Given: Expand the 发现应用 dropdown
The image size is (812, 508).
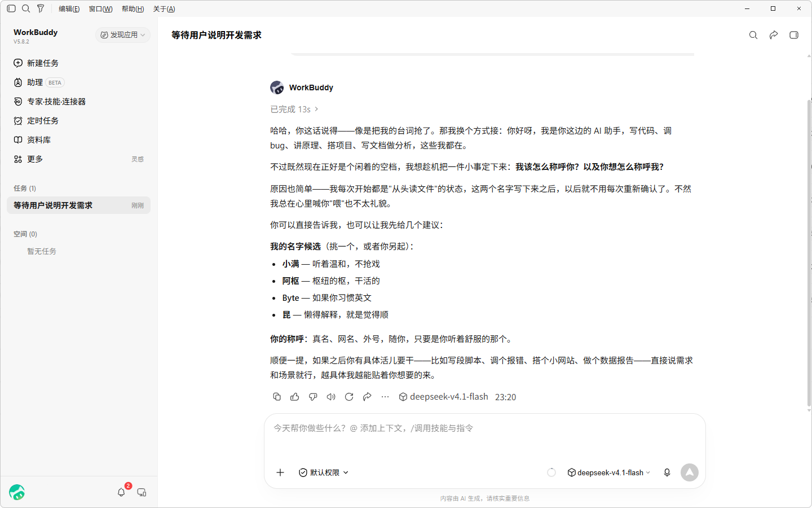Looking at the screenshot, I should (123, 35).
